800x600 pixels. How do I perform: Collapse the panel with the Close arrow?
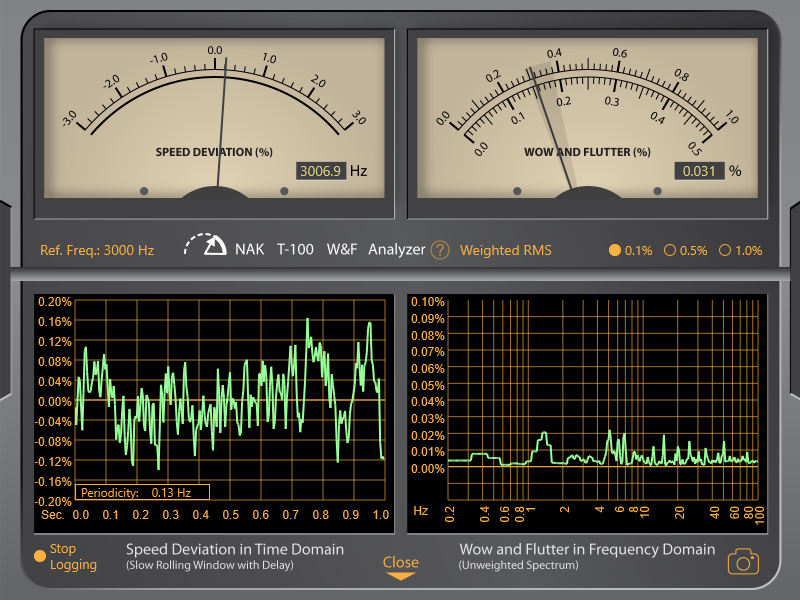(x=401, y=568)
